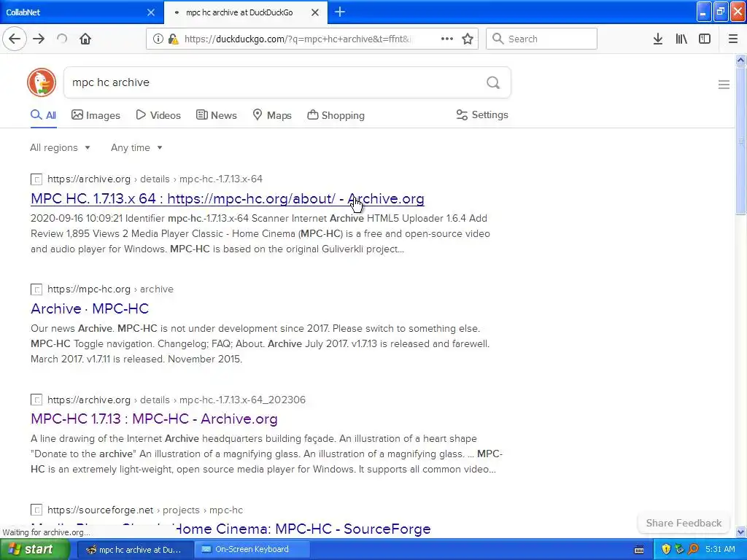Switch to the Maps tab
Viewport: 747px width, 560px height.
[272, 115]
